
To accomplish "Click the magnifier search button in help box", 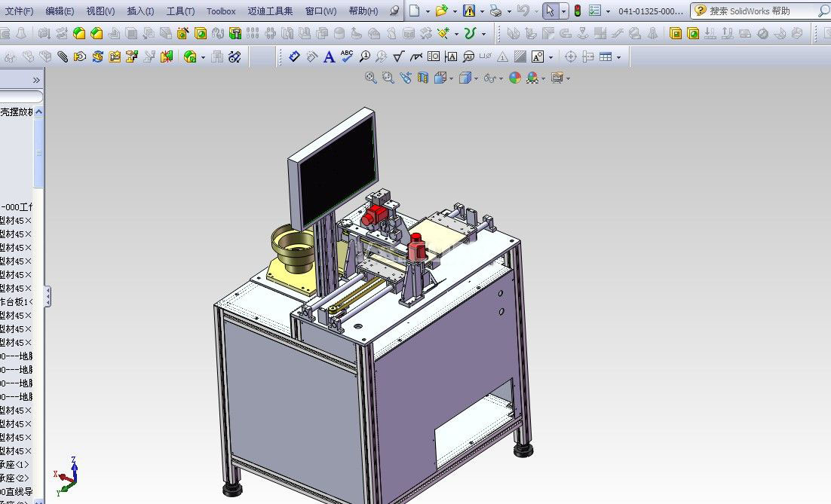I will pyautogui.click(x=823, y=11).
